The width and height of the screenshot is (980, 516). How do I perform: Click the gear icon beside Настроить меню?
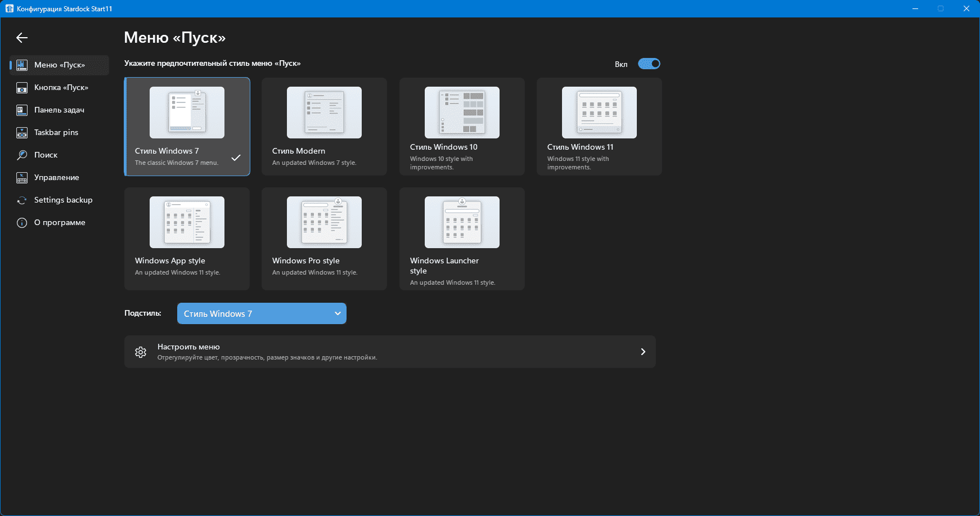click(141, 352)
